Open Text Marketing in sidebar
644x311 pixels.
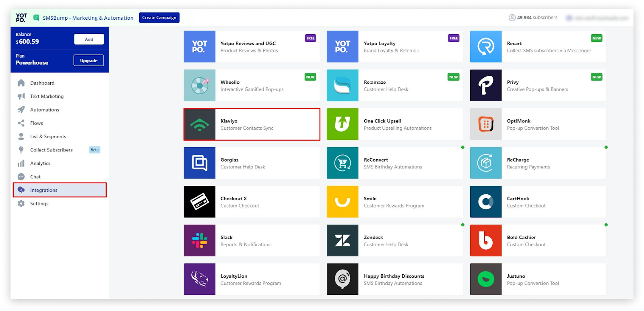tap(60, 96)
